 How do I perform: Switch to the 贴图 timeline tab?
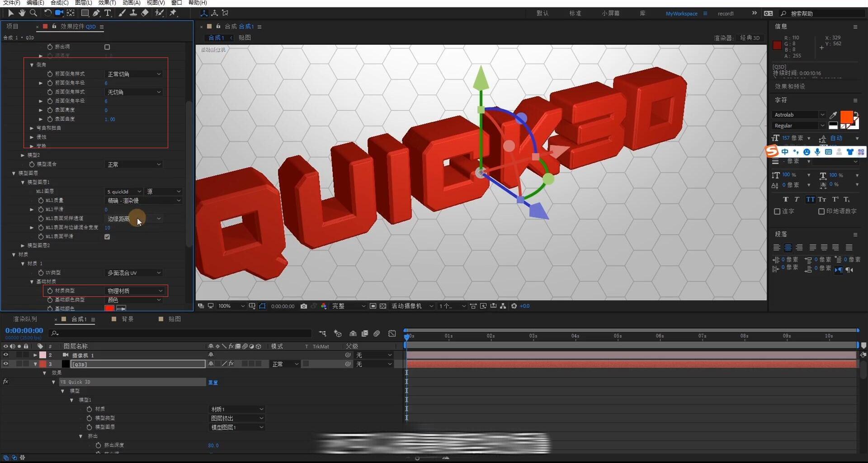pyautogui.click(x=175, y=319)
